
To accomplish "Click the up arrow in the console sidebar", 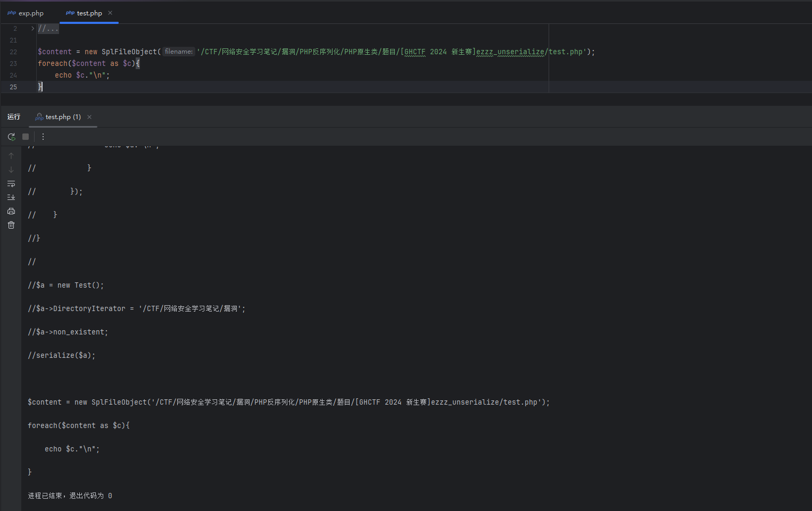I will click(x=11, y=156).
